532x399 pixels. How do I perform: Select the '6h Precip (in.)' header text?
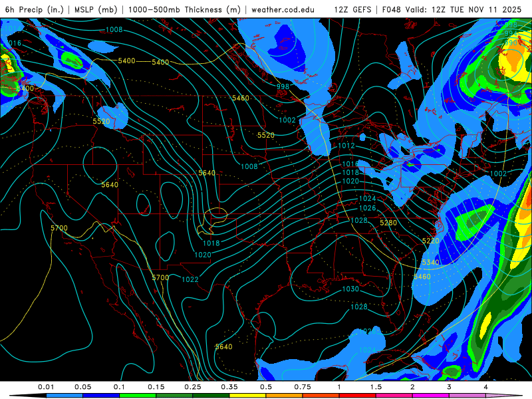[x=34, y=9]
